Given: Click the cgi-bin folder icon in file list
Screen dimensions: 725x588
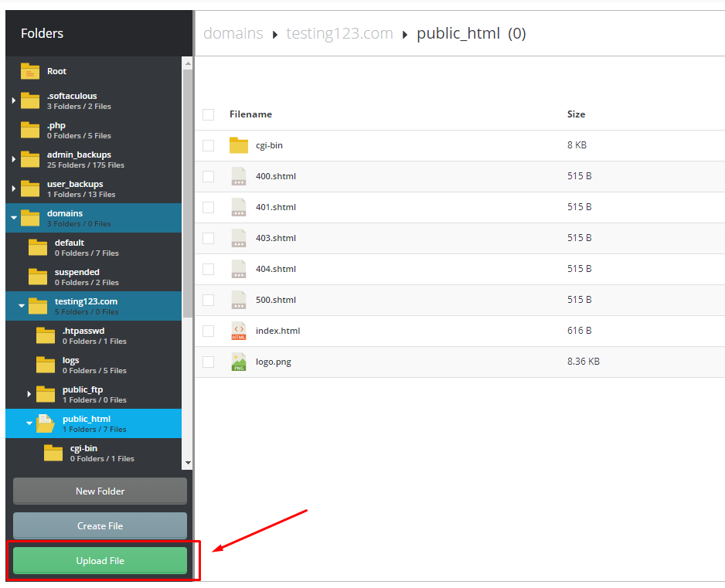Looking at the screenshot, I should 239,145.
